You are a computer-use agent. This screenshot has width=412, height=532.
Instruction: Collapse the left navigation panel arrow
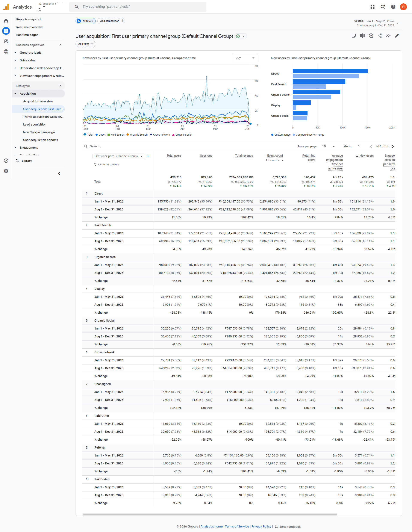click(59, 173)
